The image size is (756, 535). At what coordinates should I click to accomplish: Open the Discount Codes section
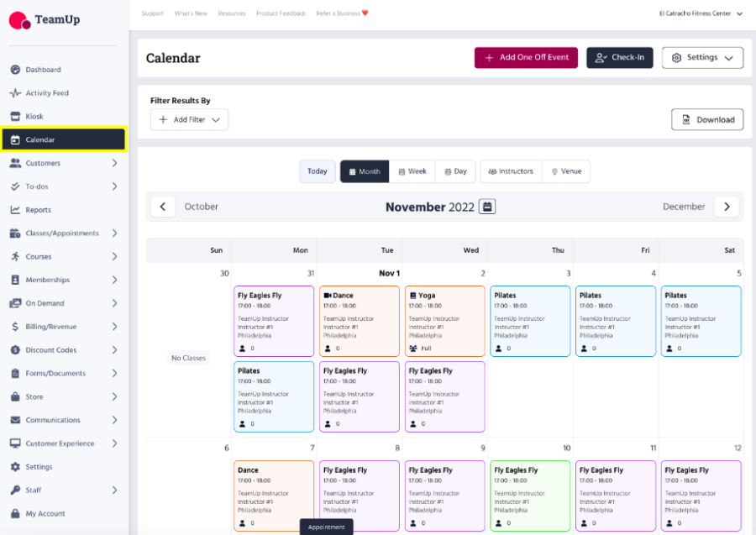pyautogui.click(x=51, y=349)
